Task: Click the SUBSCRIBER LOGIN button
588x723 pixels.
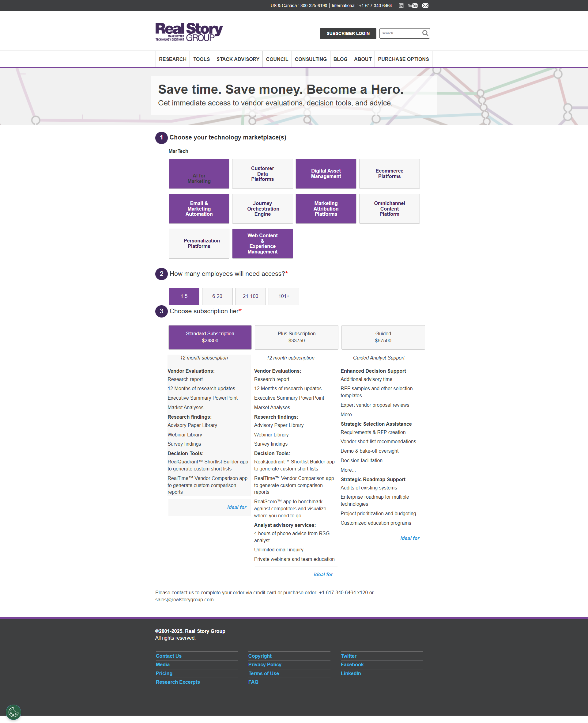Action: pos(348,33)
